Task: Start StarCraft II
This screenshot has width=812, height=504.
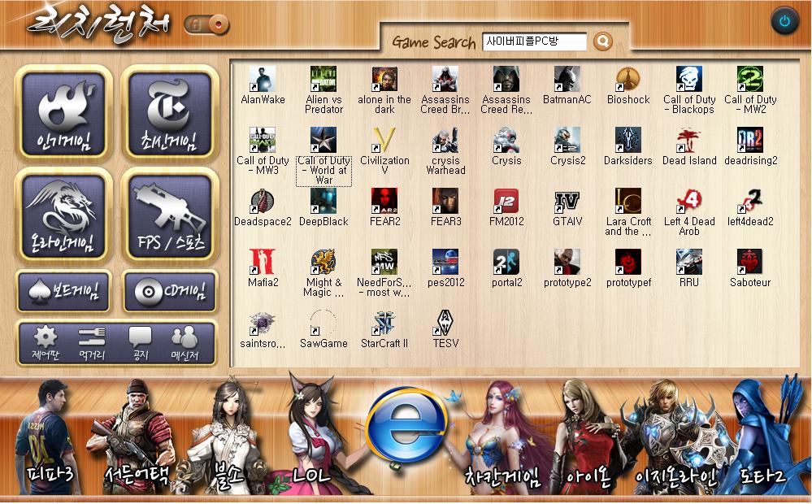Action: click(x=384, y=329)
